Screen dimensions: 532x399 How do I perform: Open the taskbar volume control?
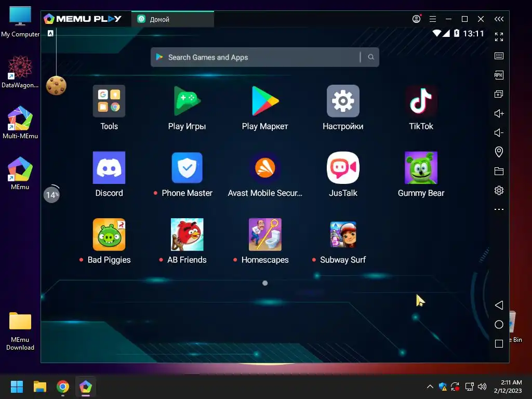(482, 387)
